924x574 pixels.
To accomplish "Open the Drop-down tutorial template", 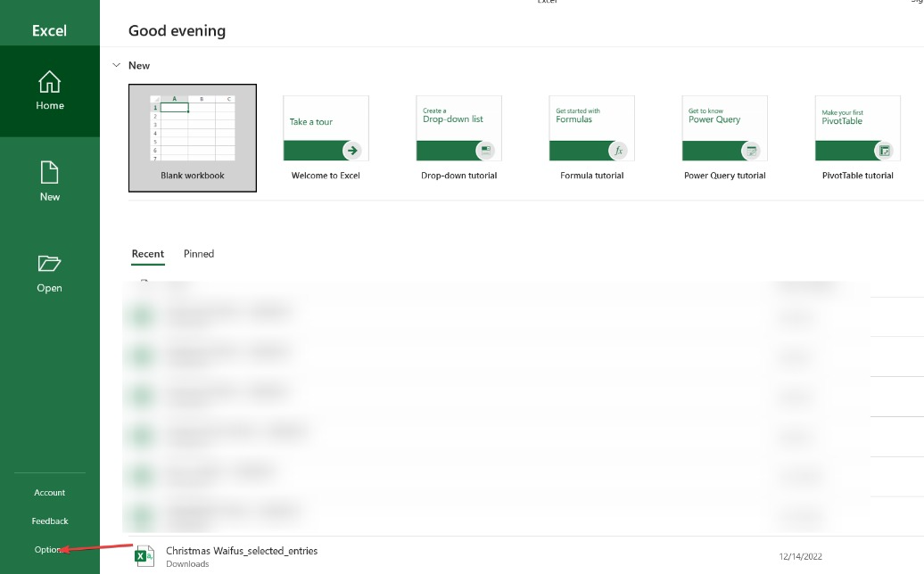I will [x=458, y=127].
